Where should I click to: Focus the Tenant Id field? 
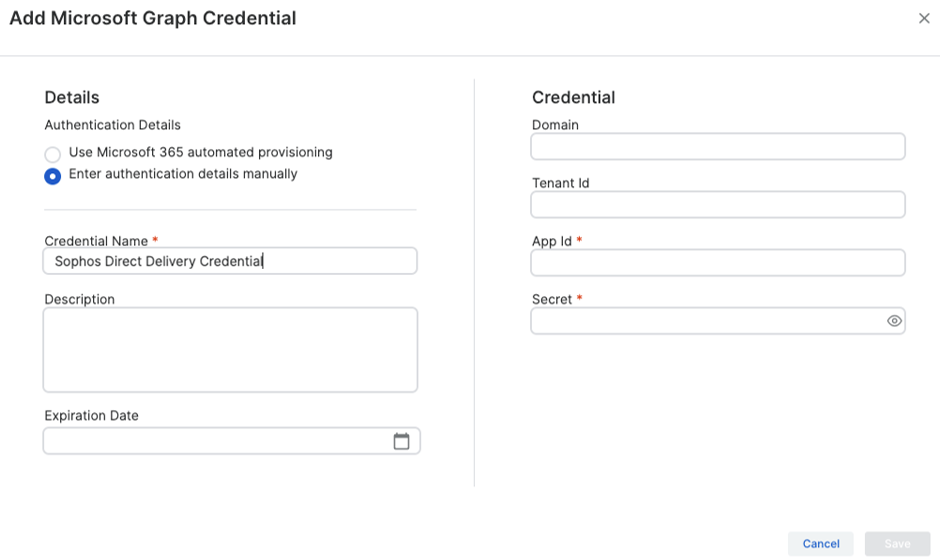pyautogui.click(x=717, y=205)
